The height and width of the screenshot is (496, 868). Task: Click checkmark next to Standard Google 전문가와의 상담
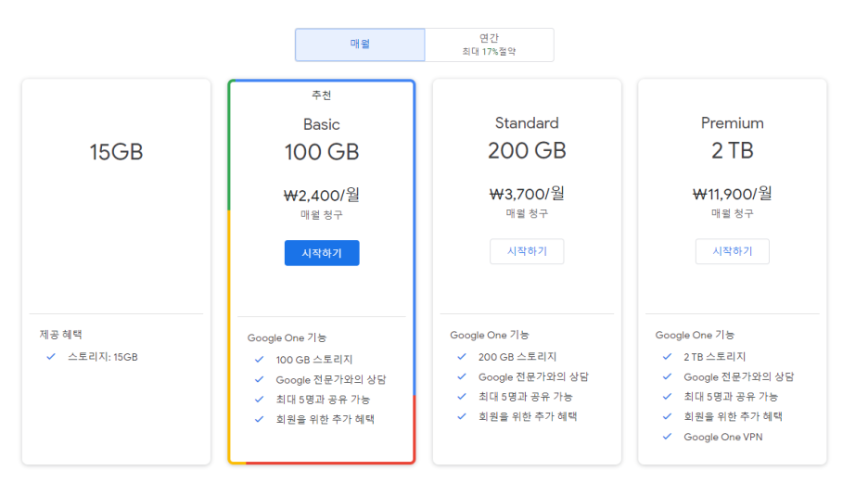462,377
